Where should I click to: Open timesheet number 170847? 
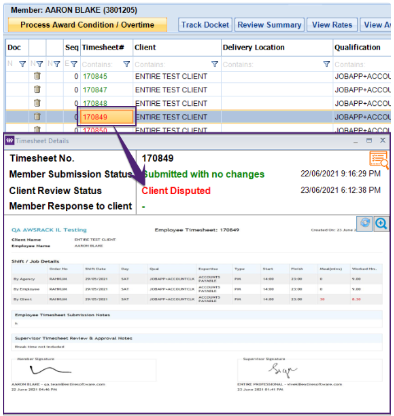point(95,90)
